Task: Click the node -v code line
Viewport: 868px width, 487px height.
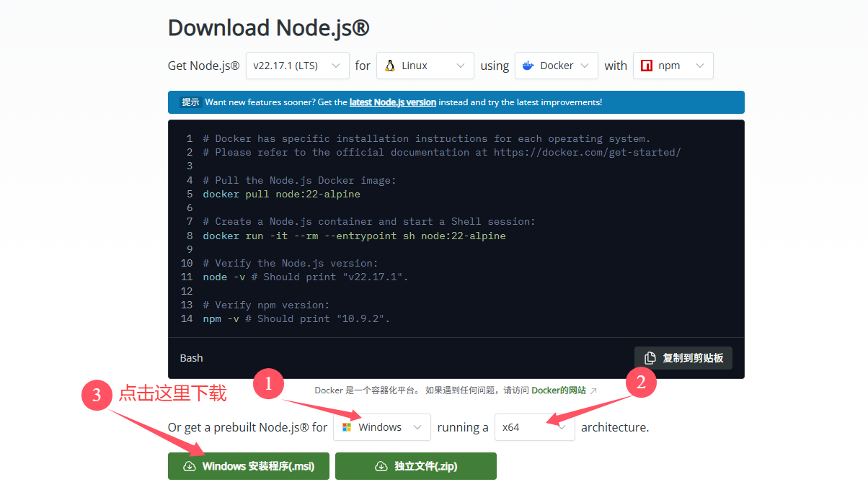Action: 306,277
